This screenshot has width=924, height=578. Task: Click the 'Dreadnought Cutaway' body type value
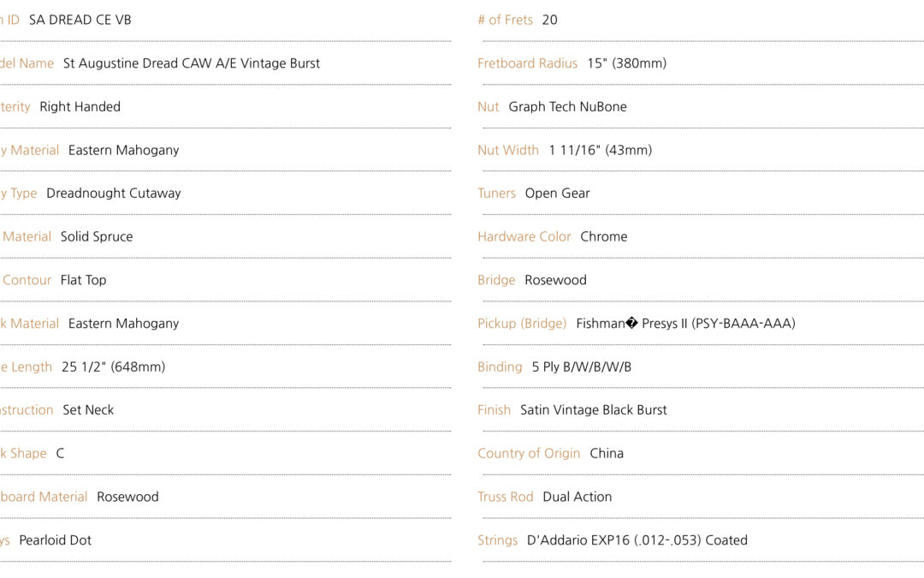[x=114, y=194]
